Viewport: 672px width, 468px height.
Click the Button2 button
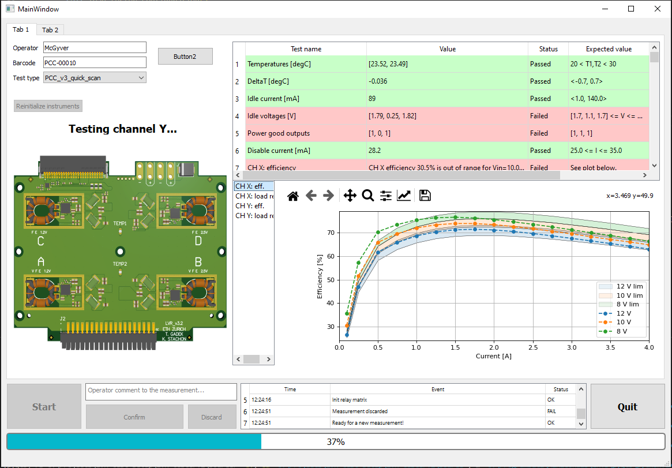(185, 57)
